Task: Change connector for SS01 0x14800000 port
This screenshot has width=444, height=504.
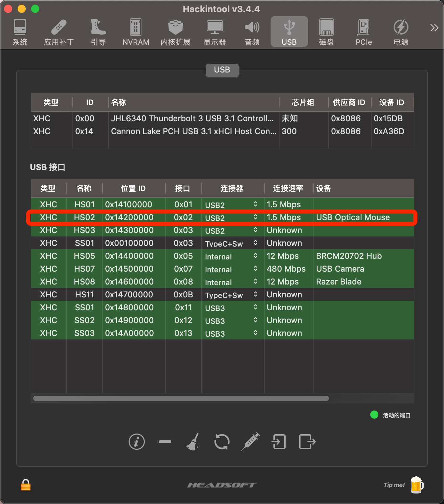Action: (x=232, y=308)
